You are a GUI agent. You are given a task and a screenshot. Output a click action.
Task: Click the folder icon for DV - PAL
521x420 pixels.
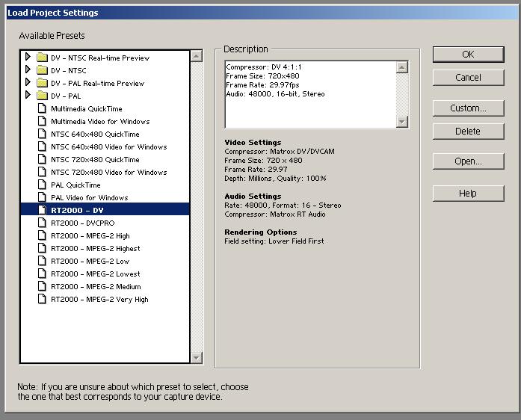click(43, 96)
